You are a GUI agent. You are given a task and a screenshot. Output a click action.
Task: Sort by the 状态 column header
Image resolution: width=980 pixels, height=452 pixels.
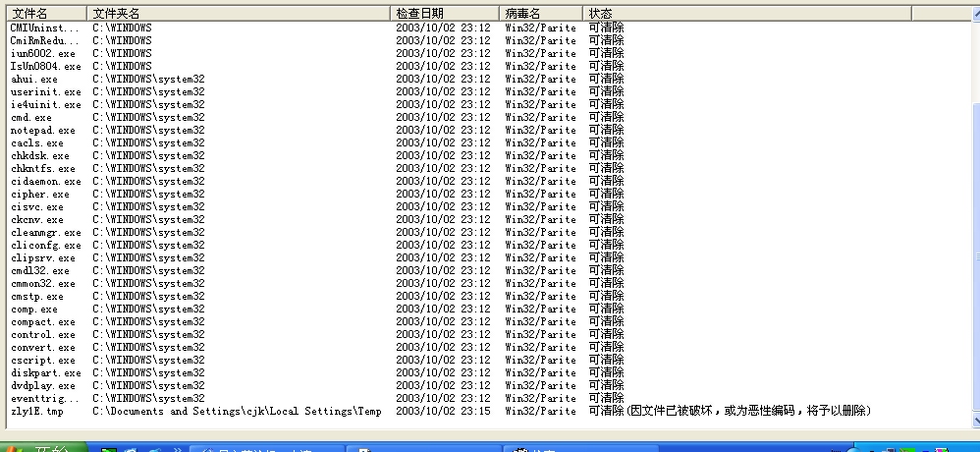click(x=747, y=13)
